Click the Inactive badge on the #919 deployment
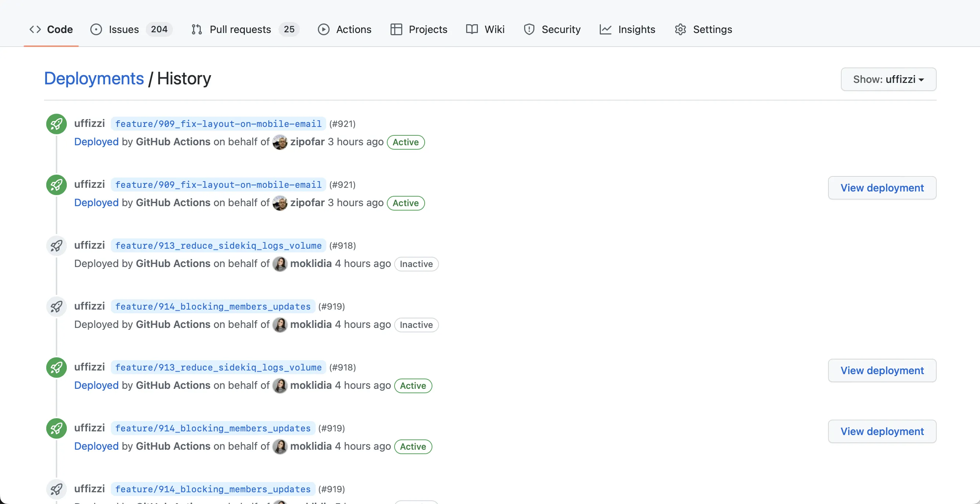Screen dimensions: 980x504 416,325
